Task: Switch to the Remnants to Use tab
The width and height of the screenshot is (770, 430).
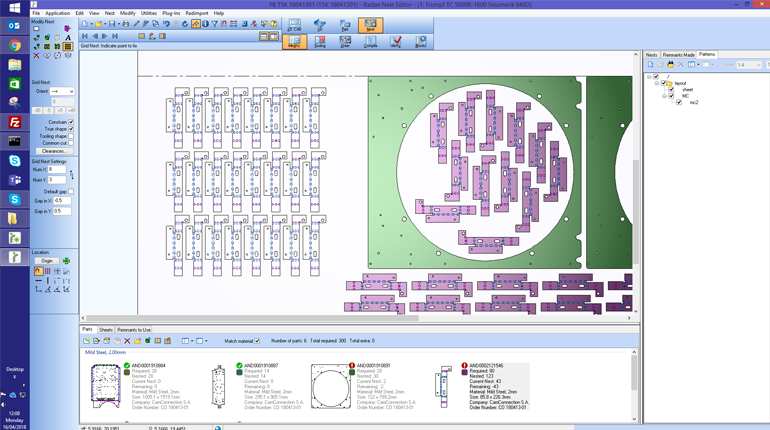Action: (x=134, y=329)
